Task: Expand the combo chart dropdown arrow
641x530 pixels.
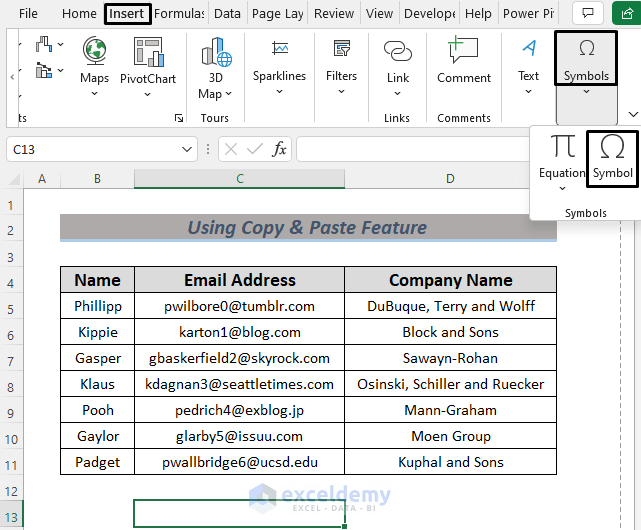Action: tap(61, 70)
